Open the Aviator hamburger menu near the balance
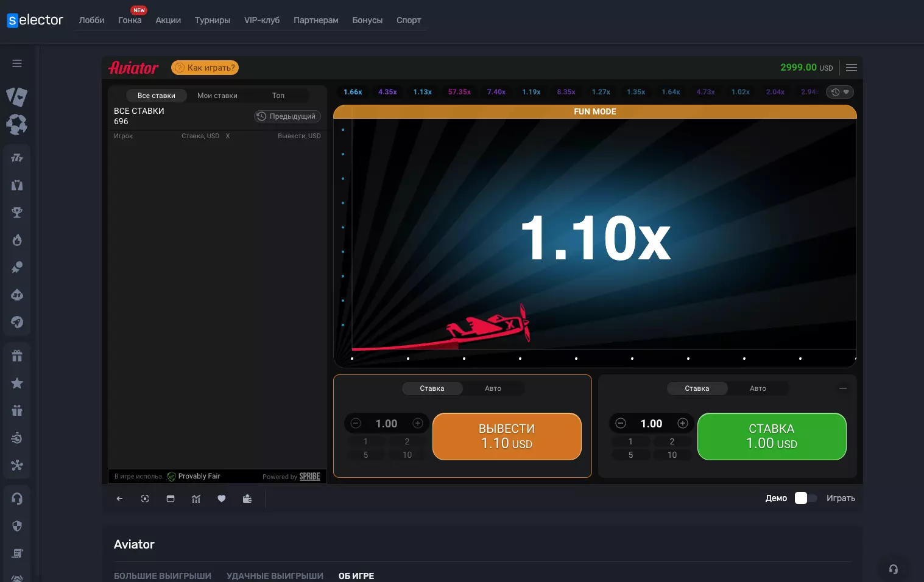The image size is (924, 582). (852, 68)
